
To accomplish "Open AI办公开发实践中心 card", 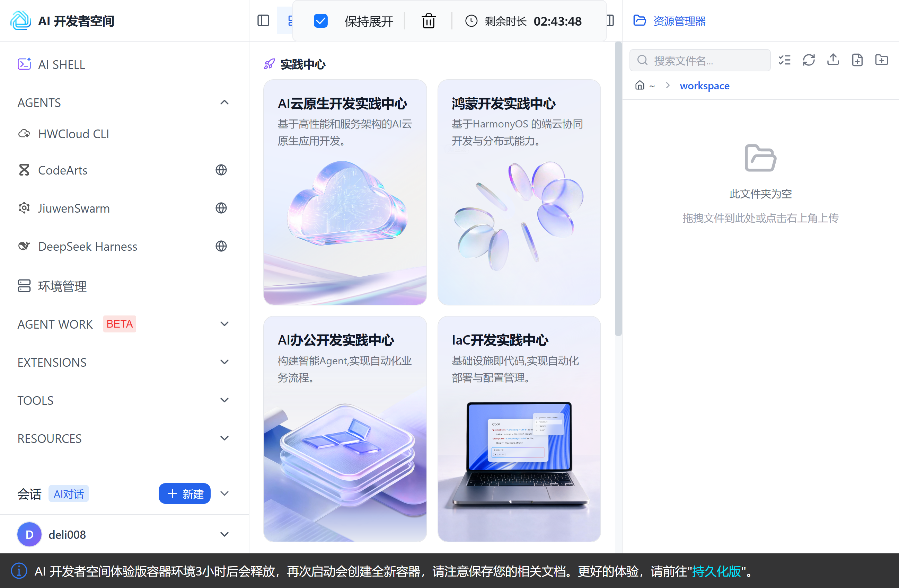I will [x=345, y=429].
